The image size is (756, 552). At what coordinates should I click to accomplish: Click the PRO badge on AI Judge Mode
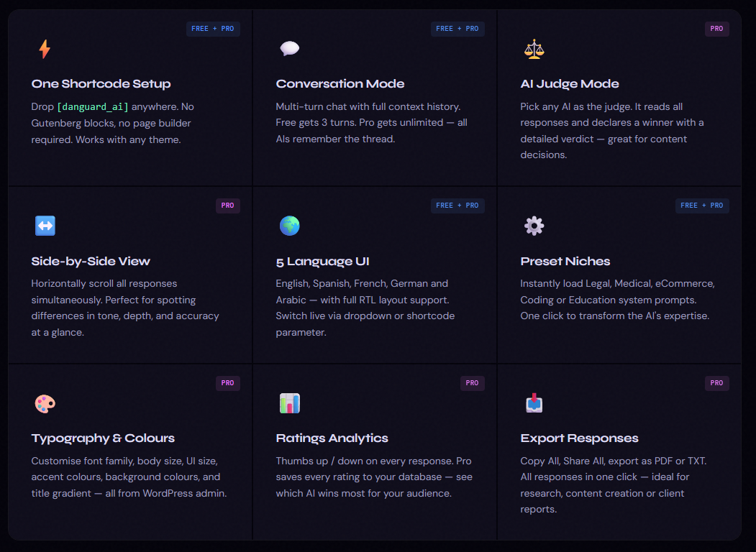[x=716, y=29]
